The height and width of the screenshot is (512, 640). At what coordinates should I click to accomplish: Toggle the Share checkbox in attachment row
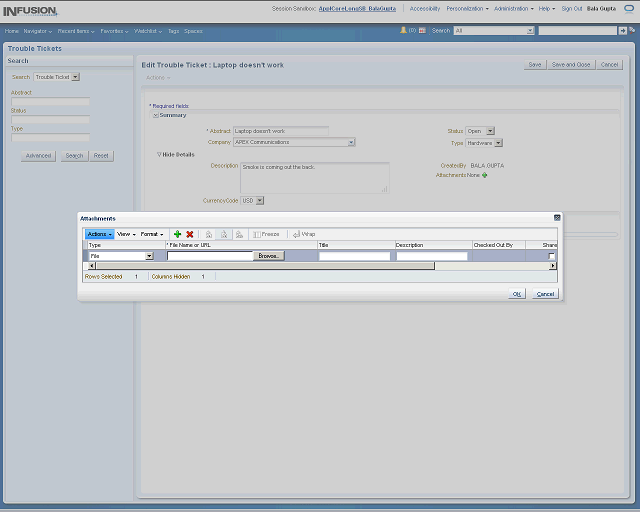point(551,256)
